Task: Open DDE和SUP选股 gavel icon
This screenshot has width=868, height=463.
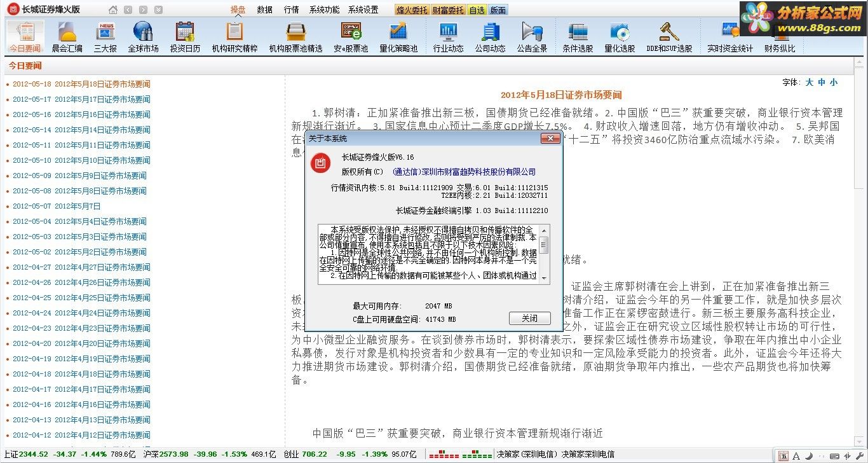Action: coord(669,37)
